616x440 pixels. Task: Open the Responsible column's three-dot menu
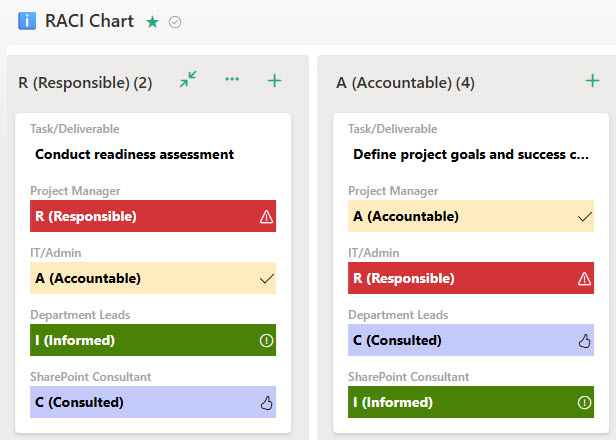(232, 79)
